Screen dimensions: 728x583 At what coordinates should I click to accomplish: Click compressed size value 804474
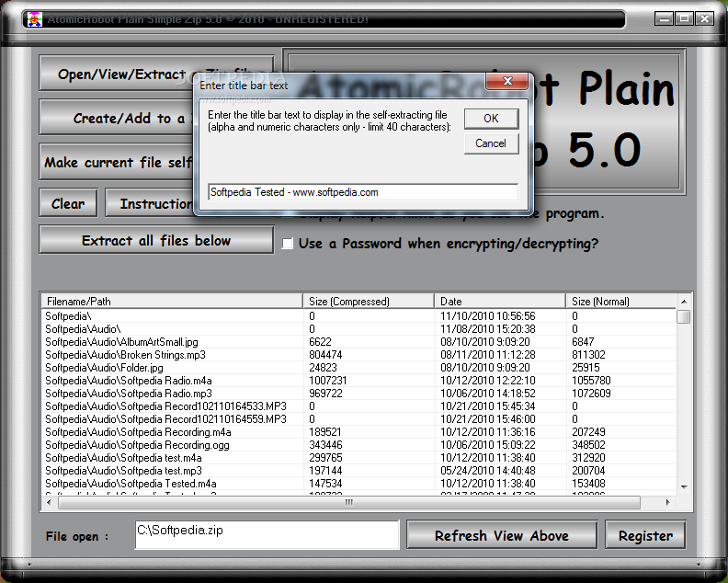[x=325, y=355]
